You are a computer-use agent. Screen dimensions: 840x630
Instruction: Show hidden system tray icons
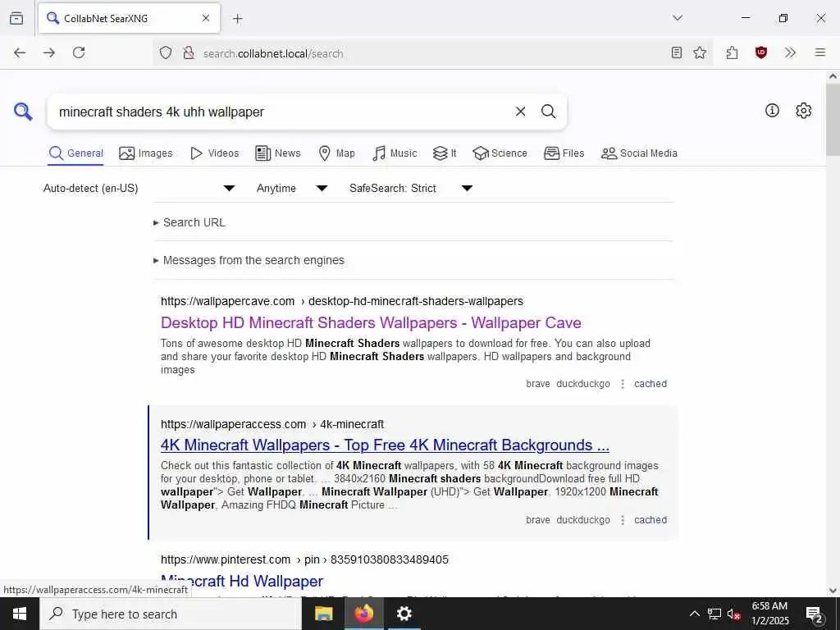coord(694,614)
